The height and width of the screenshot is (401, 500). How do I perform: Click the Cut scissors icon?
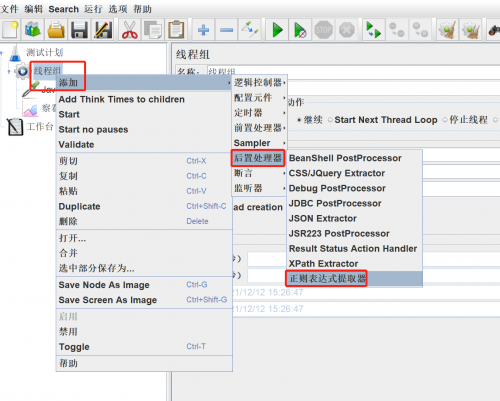click(x=130, y=30)
